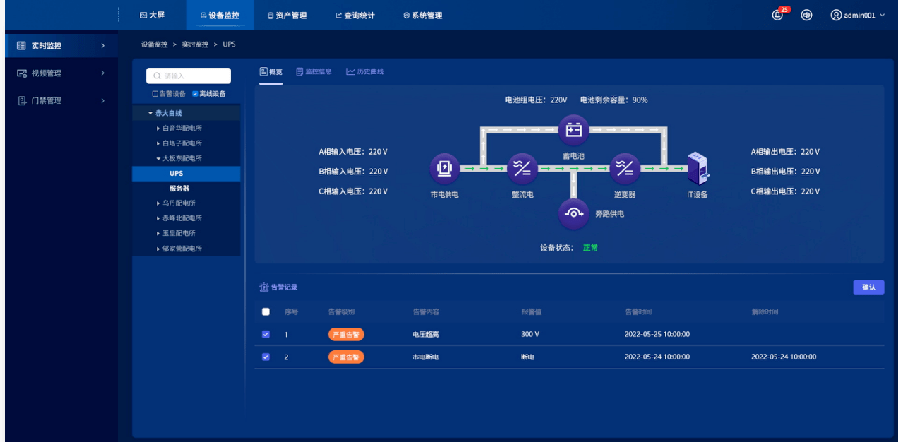The image size is (898, 442).
Task: Expand the 赤峰北配电所 tree arrow
Action: (159, 218)
